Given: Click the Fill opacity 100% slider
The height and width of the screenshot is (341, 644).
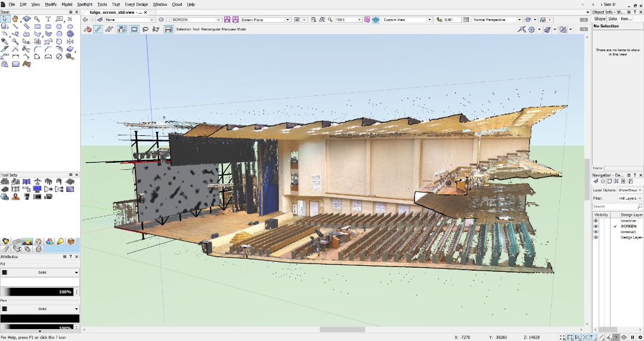Looking at the screenshot, I should click(39, 292).
